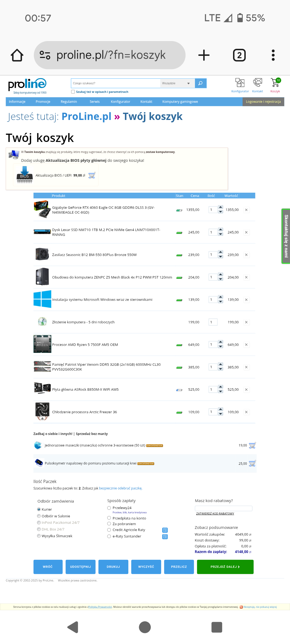The height and width of the screenshot is (644, 290).
Task: Choose Przelewy24 payment method
Action: click(109, 508)
